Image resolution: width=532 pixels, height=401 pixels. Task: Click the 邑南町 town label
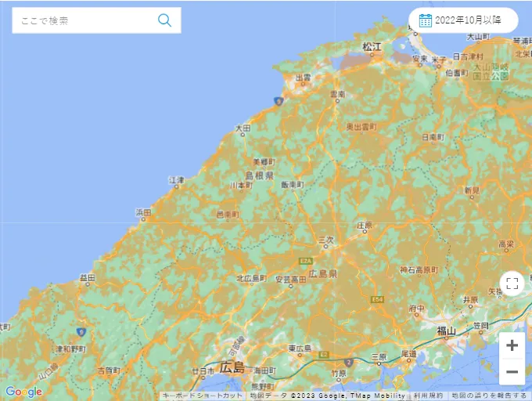point(228,215)
